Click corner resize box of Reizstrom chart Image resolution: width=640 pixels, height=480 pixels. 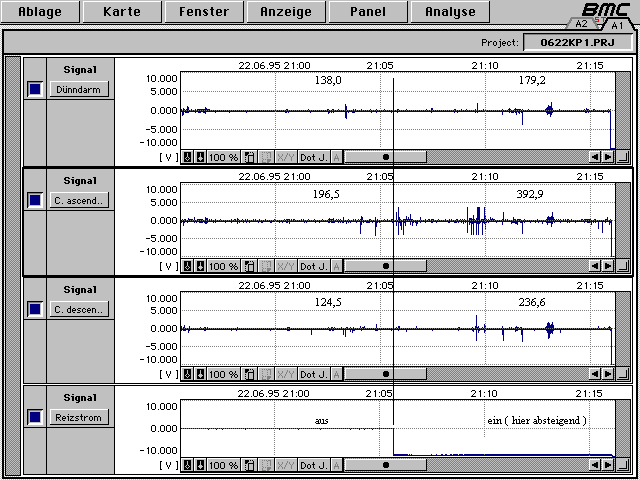point(624,465)
